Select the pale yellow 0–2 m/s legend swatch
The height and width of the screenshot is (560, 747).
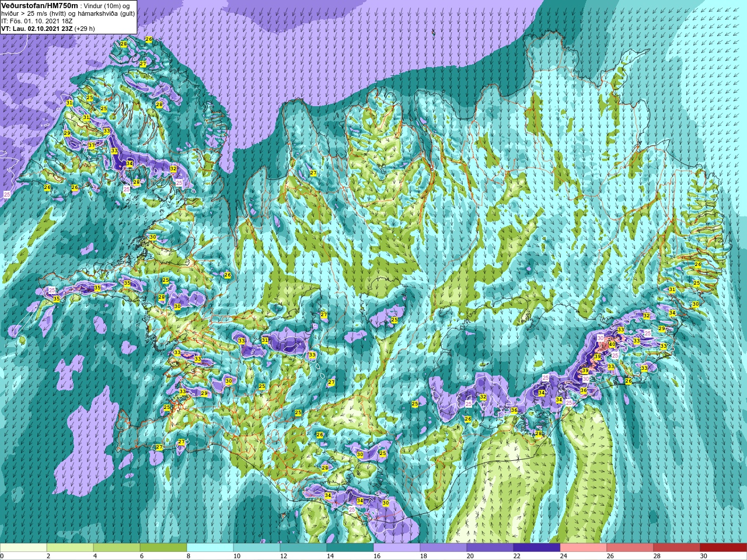tap(23, 548)
